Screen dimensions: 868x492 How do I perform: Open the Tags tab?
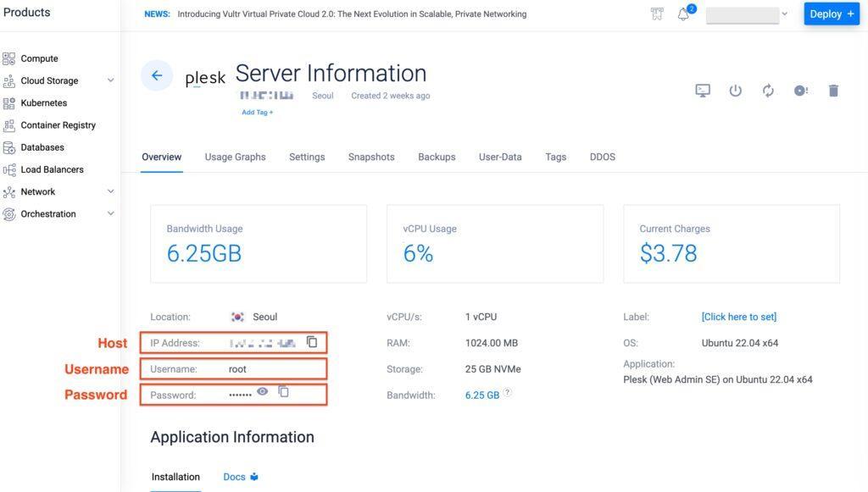tap(556, 157)
